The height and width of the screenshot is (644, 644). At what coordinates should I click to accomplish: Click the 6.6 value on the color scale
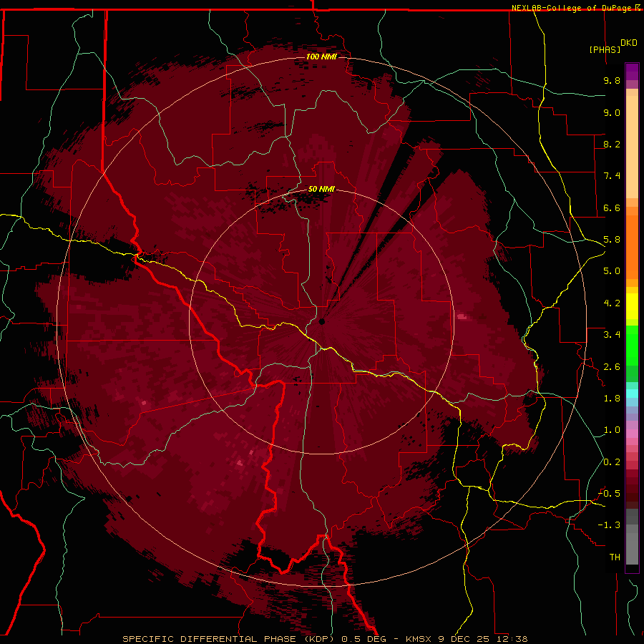click(x=612, y=208)
